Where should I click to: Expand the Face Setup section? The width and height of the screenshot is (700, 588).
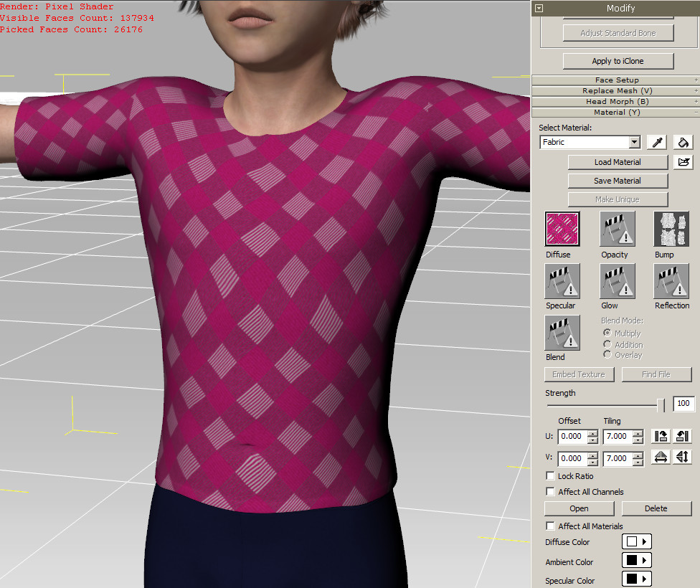tap(615, 80)
